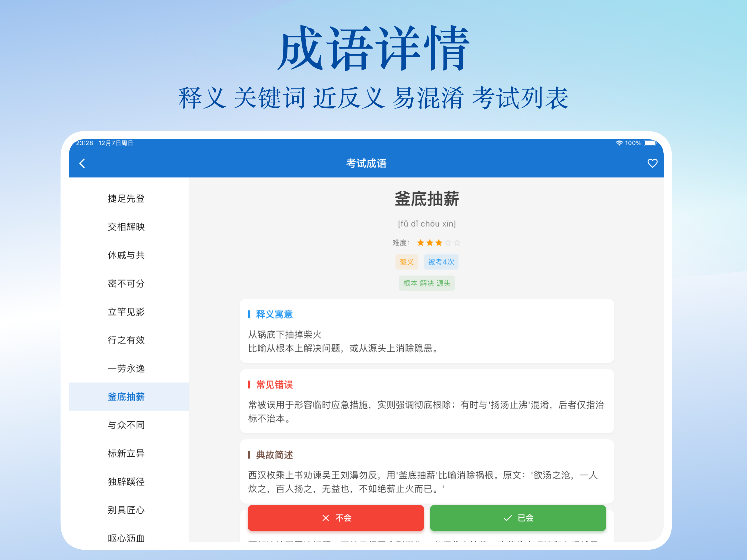
Task: Click the 23:28 status bar time
Action: click(84, 143)
